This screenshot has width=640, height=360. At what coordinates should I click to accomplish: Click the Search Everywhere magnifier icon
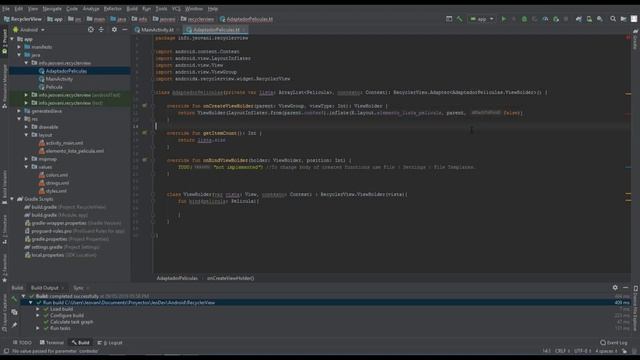(x=613, y=19)
